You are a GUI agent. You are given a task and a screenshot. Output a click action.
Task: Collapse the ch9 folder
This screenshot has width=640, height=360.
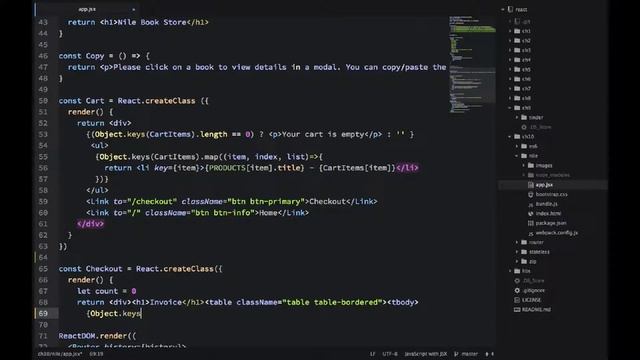click(x=510, y=108)
